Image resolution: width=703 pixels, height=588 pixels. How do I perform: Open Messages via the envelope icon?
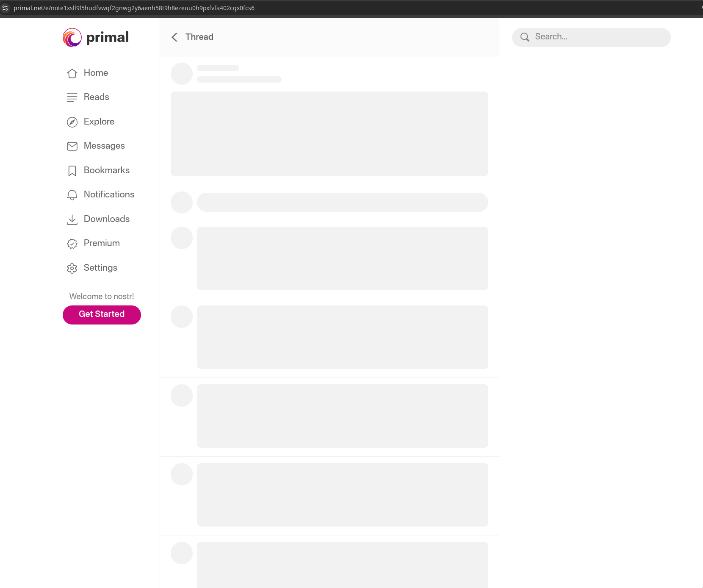coord(72,146)
